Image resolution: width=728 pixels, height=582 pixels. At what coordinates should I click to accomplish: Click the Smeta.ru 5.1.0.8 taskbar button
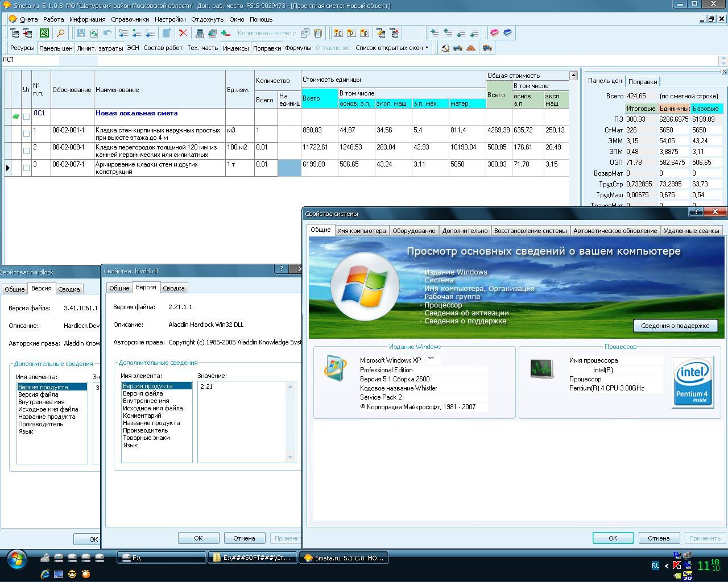345,558
